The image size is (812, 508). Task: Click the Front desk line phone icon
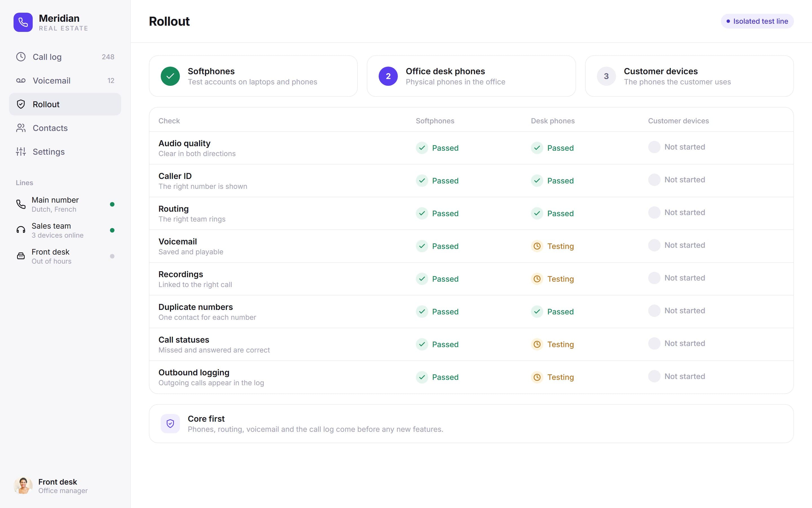click(21, 256)
